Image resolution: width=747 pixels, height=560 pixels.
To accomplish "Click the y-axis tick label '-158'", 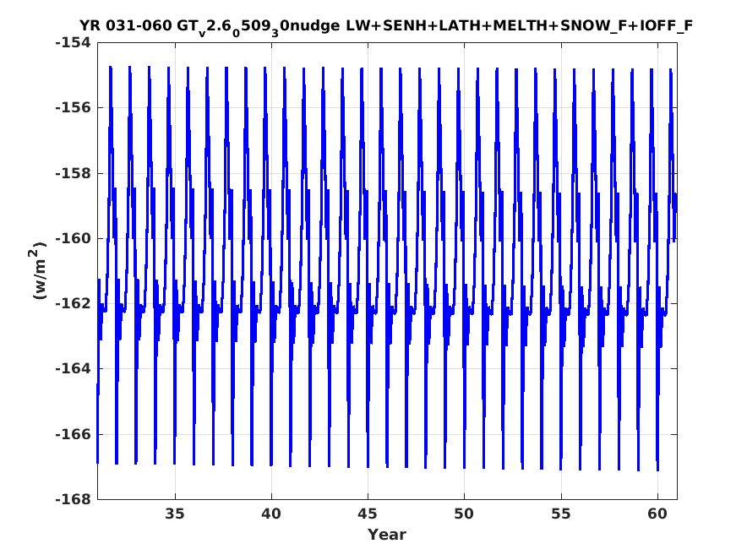I will [x=73, y=173].
